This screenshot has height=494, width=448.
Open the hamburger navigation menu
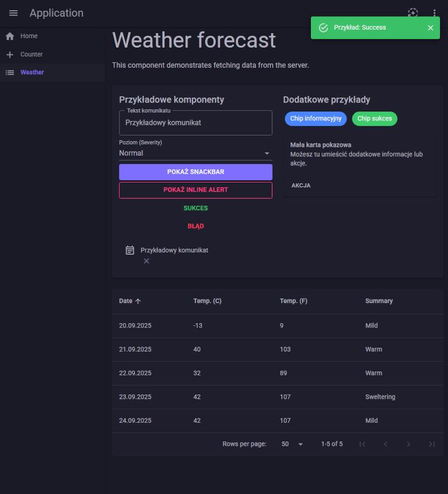click(13, 13)
